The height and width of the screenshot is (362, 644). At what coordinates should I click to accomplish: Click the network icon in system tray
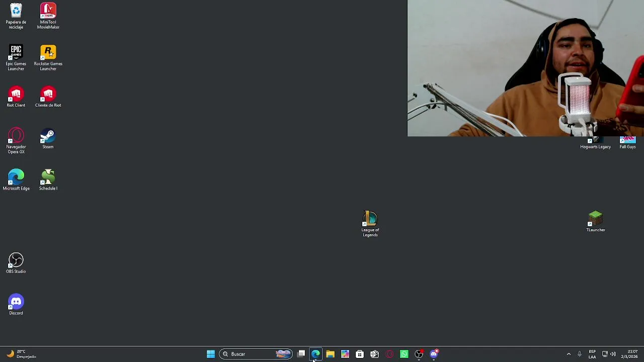click(x=605, y=354)
